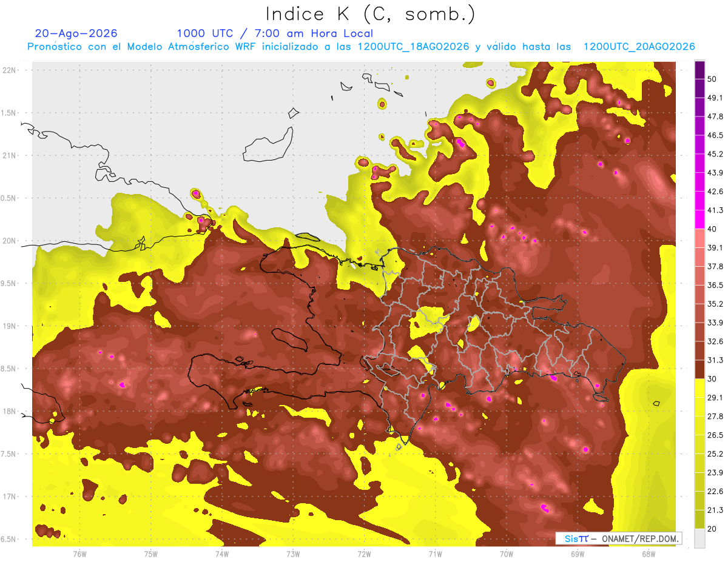728x562 pixels.
Task: Click the "17N" latitude label
Action: pyautogui.click(x=9, y=497)
